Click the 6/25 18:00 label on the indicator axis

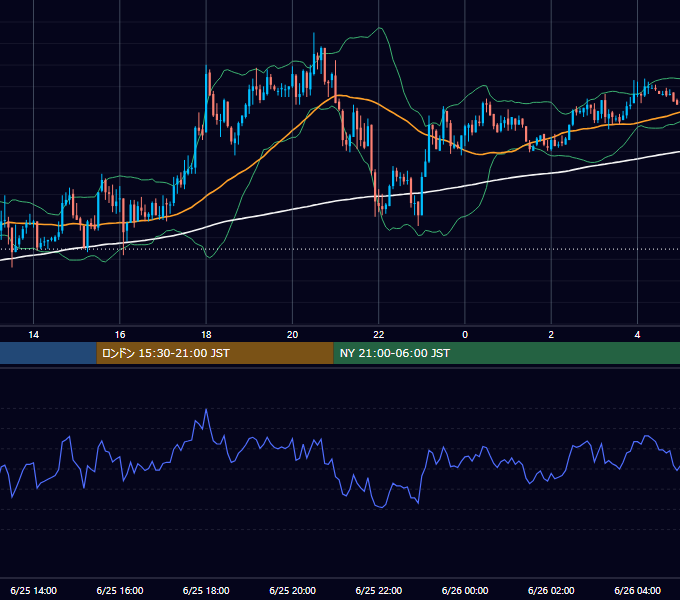point(206,590)
